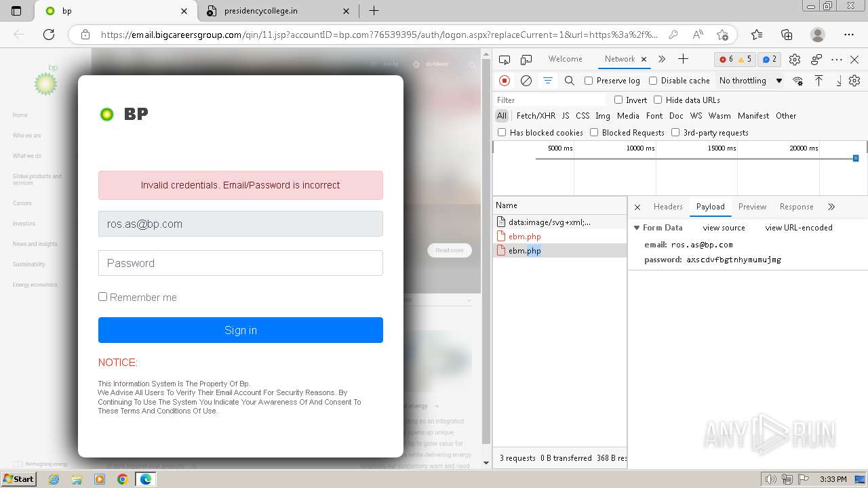This screenshot has height=488, width=868.
Task: Check the Invert filter checkbox
Action: coord(618,100)
